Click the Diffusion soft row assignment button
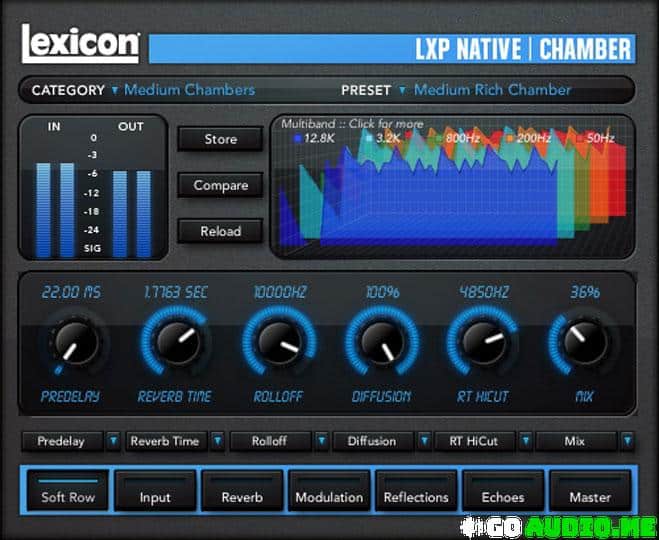 pyautogui.click(x=372, y=441)
